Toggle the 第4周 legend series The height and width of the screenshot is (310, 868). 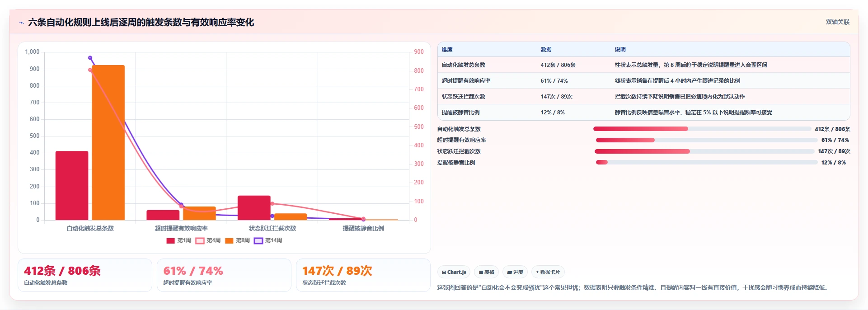208,240
